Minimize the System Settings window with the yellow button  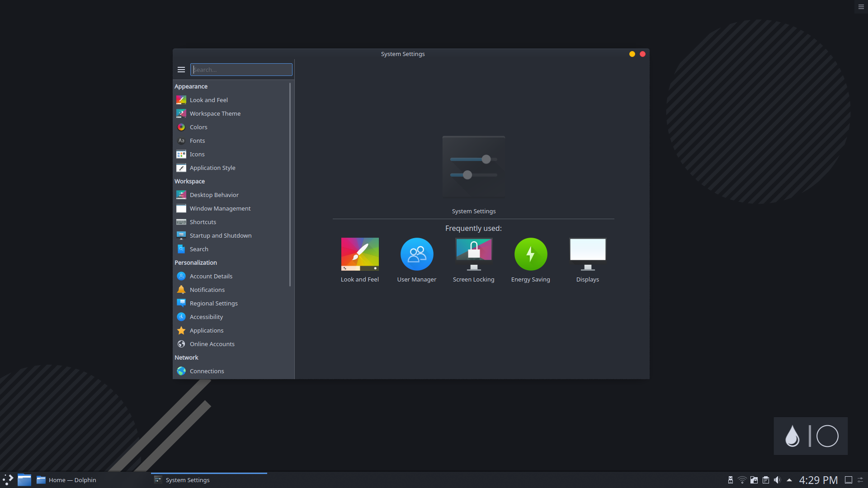coord(632,54)
